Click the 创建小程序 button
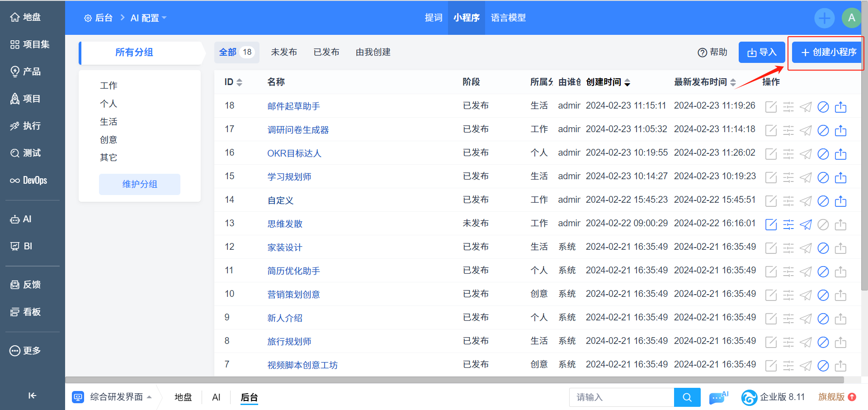 pos(827,52)
